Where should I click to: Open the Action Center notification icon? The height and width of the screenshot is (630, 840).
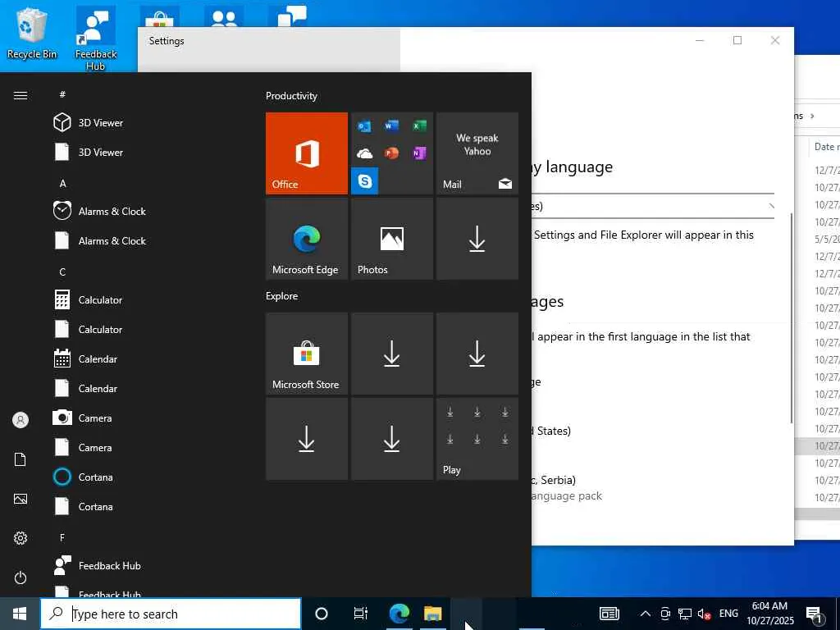point(815,614)
